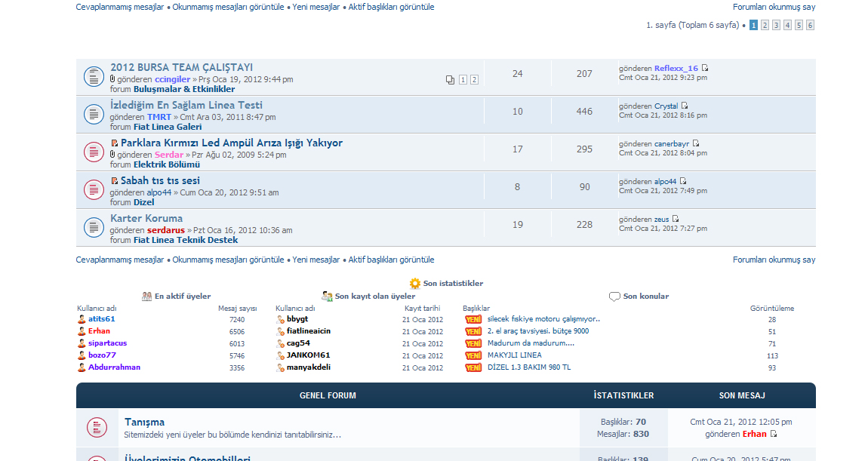Image resolution: width=868 pixels, height=461 pixels.
Task: Open topic Karter Koruma
Action: 146,218
